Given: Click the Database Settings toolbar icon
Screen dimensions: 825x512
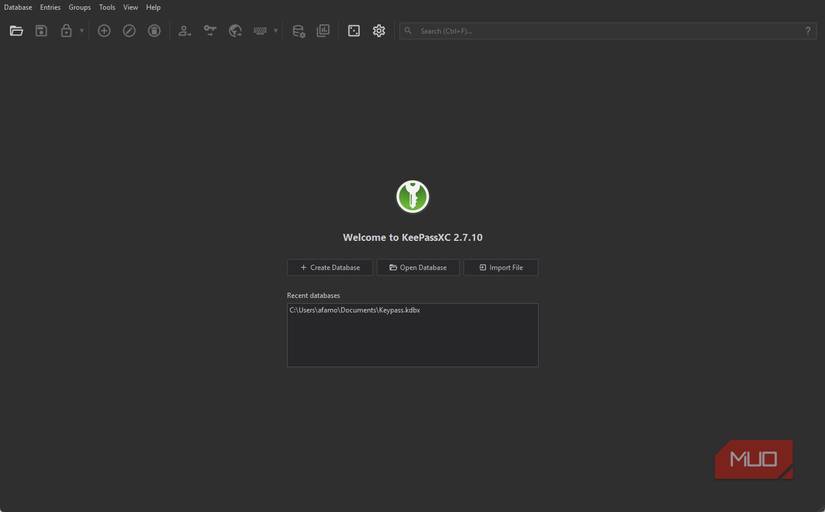Looking at the screenshot, I should (x=298, y=31).
